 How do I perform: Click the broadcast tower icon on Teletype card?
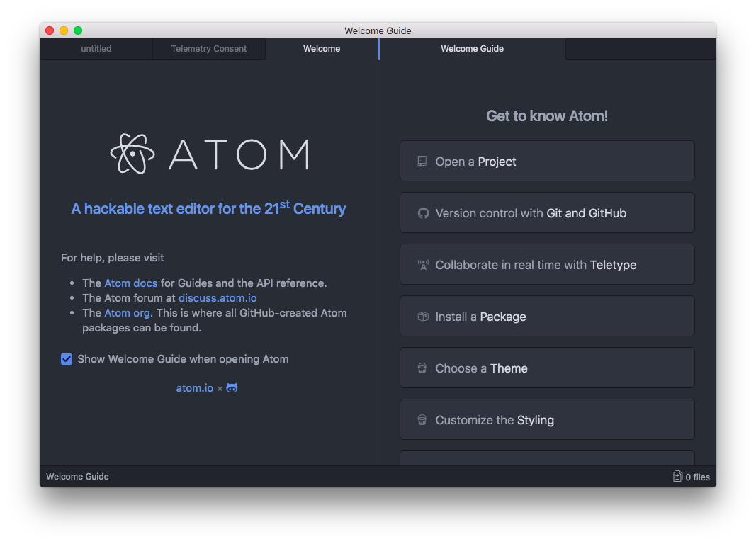tap(423, 264)
